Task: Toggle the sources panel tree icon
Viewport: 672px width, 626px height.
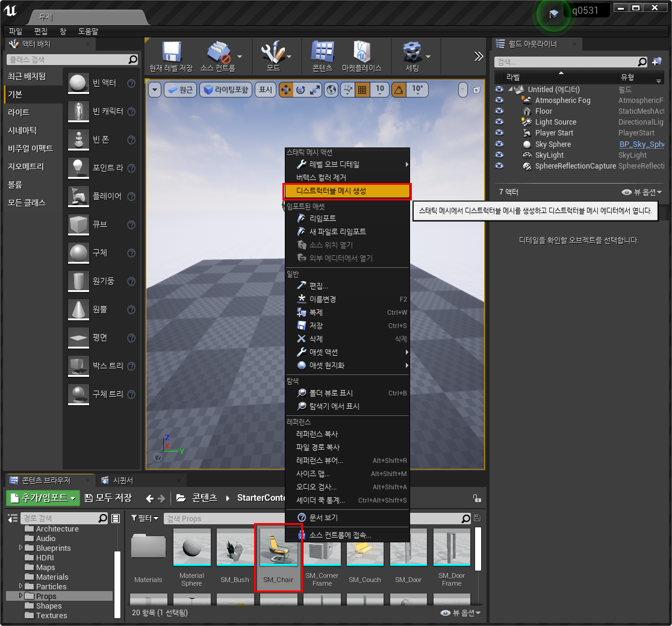Action: 13,518
